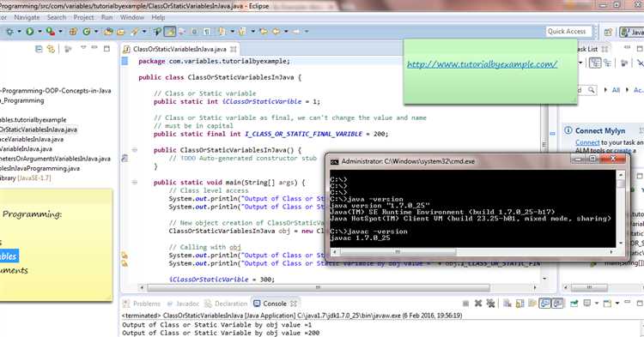Viewport: 644px width, 337px height.
Task: Click the Task List search magnifier icon
Action: tap(591, 90)
